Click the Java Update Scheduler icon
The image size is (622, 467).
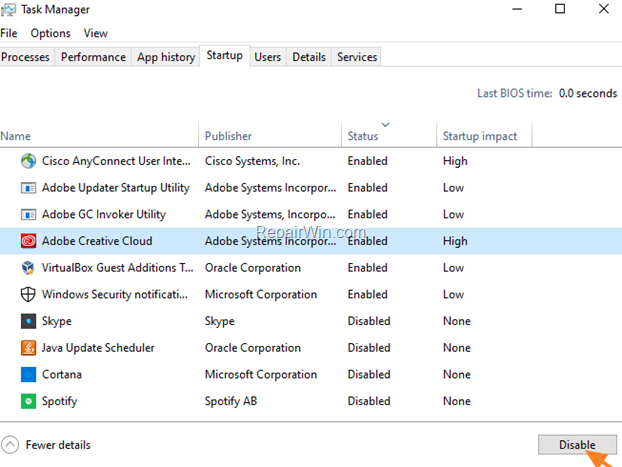pos(28,348)
